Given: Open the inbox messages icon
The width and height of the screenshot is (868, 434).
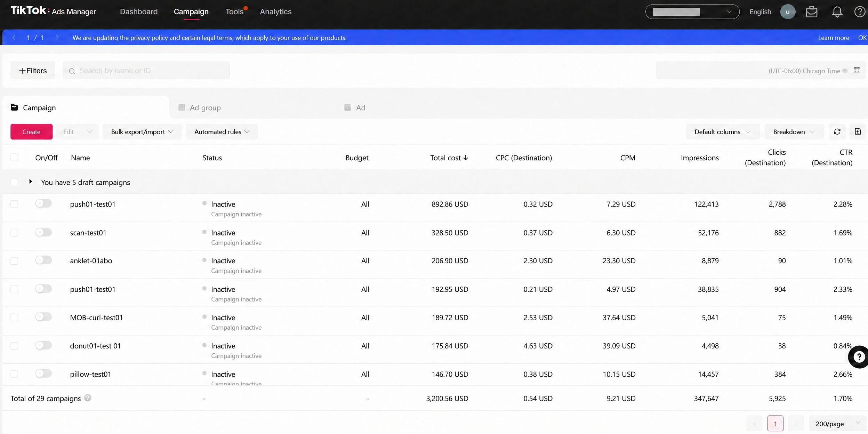Looking at the screenshot, I should tap(812, 12).
